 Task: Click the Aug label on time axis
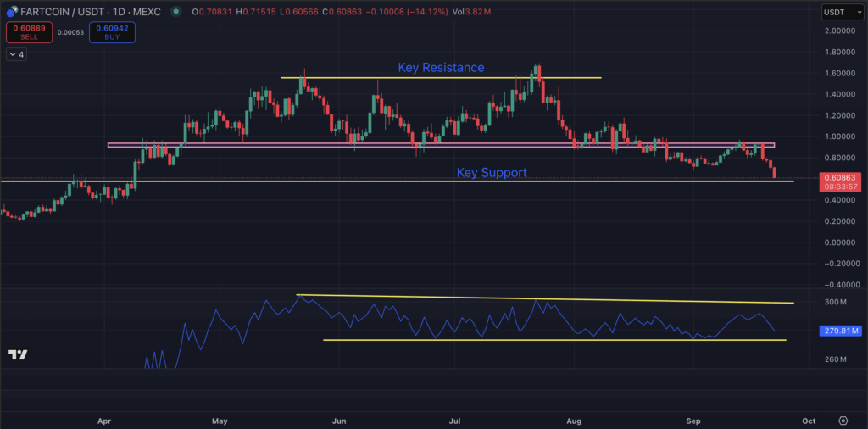[x=574, y=421]
